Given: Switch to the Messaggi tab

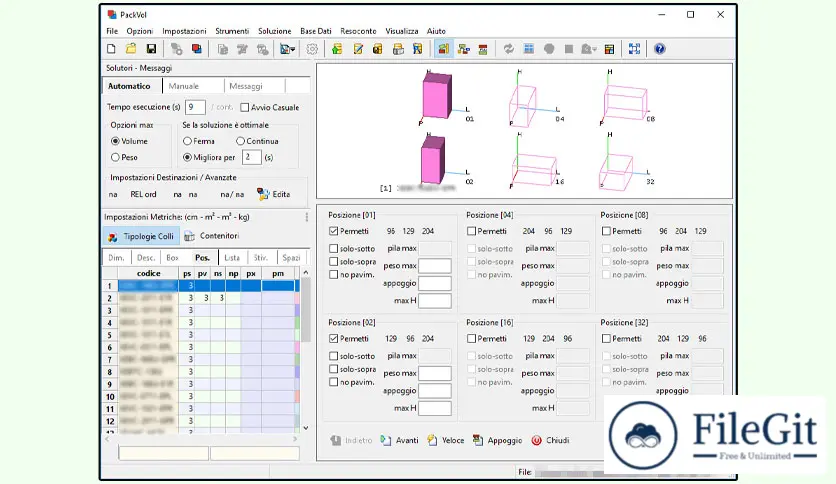Looking at the screenshot, I should [246, 86].
